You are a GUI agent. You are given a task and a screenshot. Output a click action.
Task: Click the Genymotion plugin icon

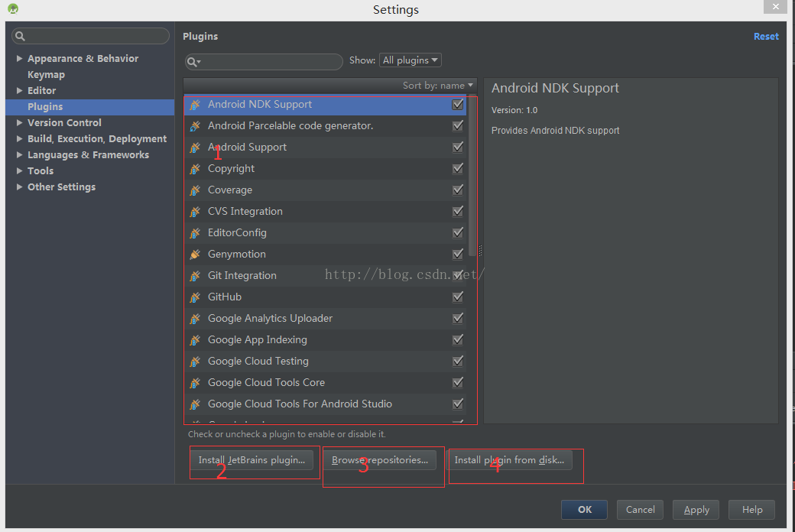coord(195,254)
